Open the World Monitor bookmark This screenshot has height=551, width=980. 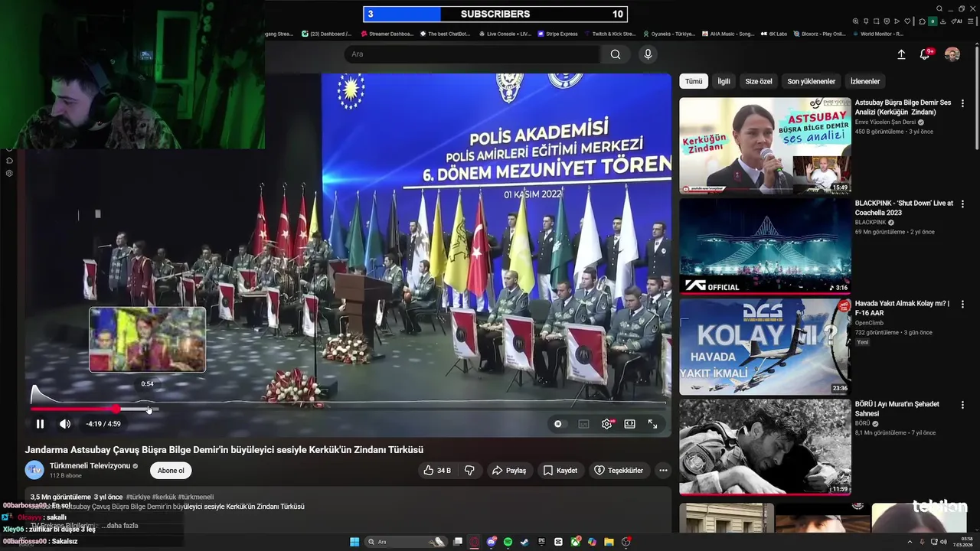pos(877,34)
